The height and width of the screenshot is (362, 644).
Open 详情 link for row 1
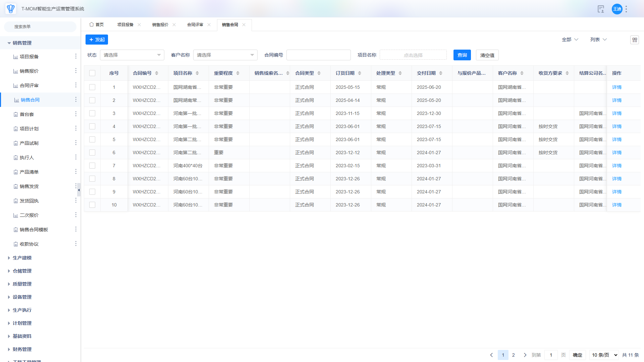616,87
